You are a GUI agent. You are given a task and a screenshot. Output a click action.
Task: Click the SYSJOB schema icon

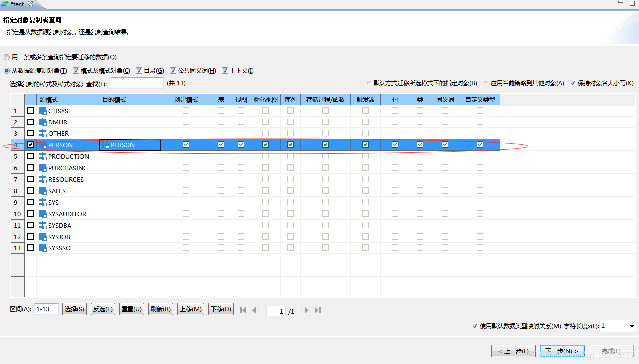tap(43, 237)
